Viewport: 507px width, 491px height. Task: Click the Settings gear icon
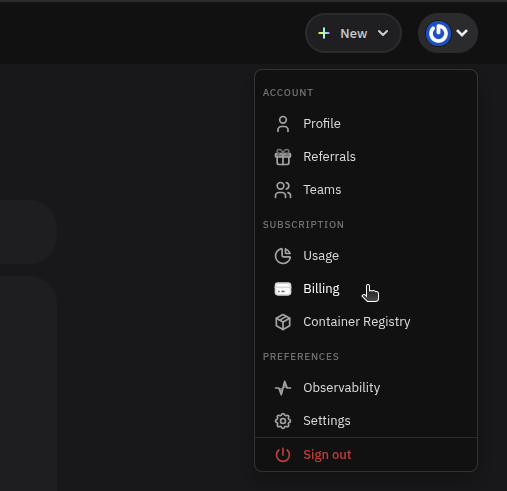[x=283, y=421]
